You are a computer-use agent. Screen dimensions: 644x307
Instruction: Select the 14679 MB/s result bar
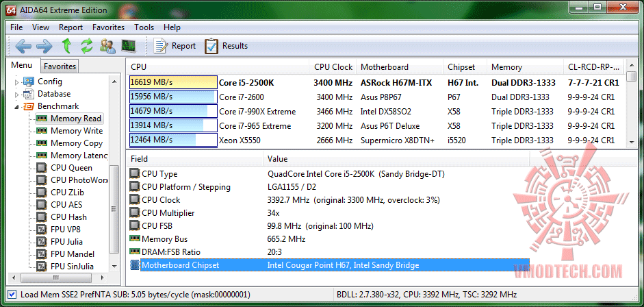pos(173,112)
